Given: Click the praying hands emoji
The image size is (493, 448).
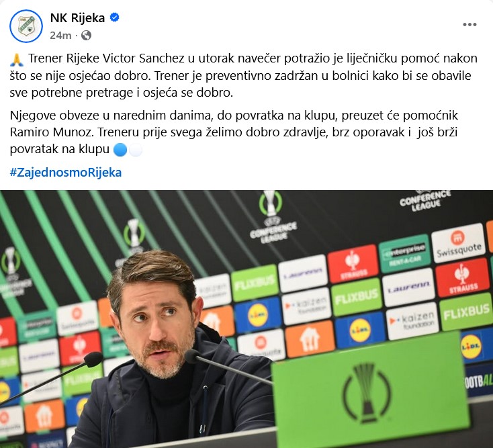Looking at the screenshot, I should (x=17, y=59).
